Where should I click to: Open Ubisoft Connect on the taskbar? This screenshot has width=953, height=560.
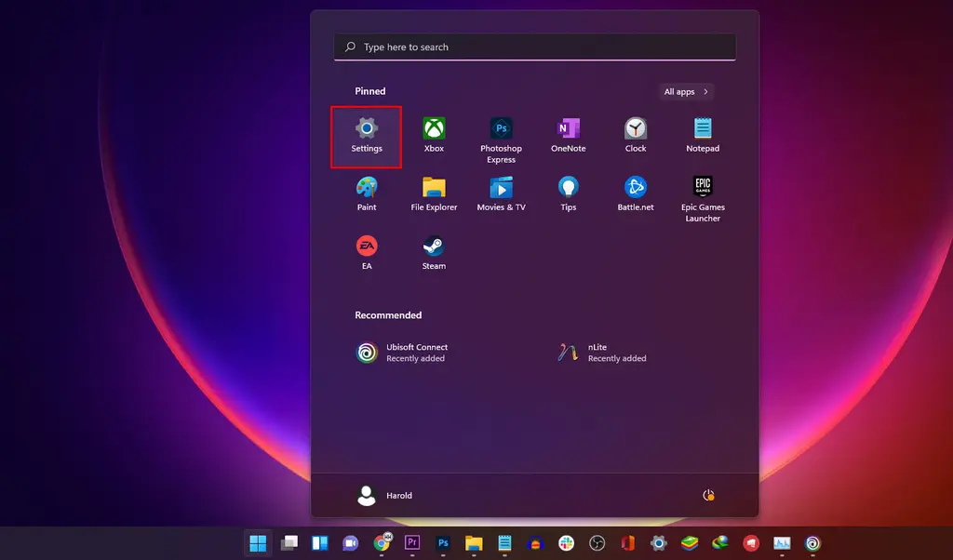(x=812, y=542)
